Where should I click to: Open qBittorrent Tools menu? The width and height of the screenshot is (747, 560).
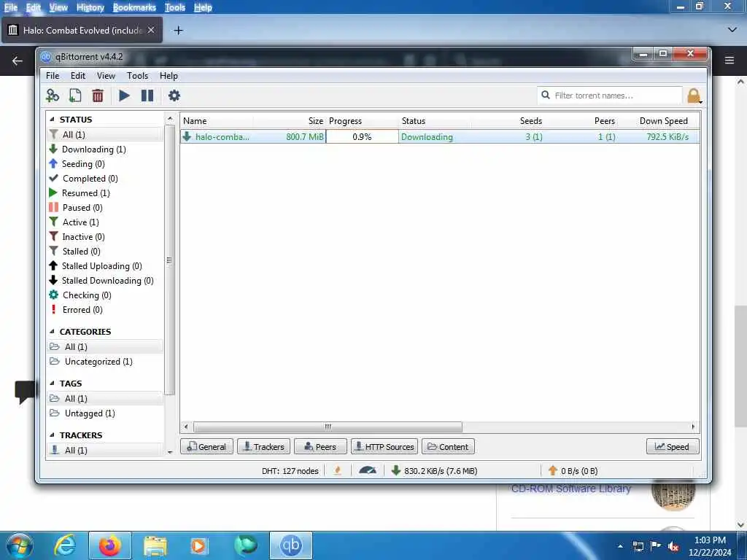click(x=137, y=76)
